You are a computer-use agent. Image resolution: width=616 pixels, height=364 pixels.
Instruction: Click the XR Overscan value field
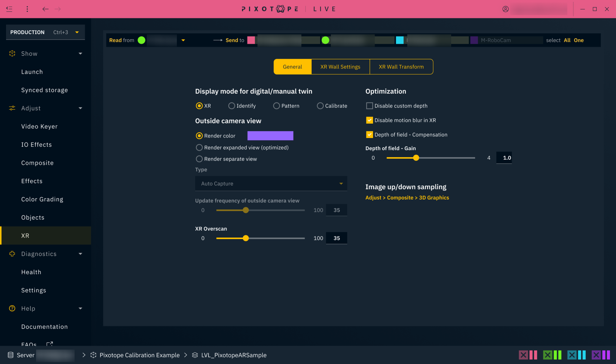click(x=336, y=238)
